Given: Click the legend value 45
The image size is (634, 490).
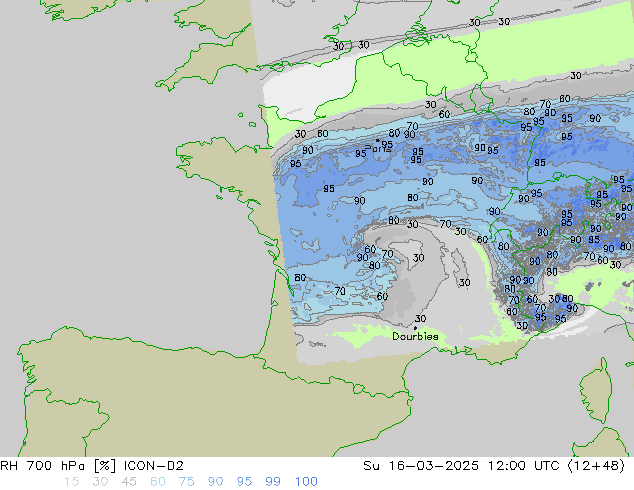Looking at the screenshot, I should [129, 482].
